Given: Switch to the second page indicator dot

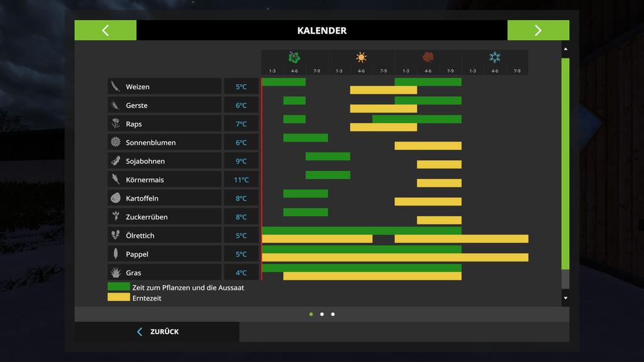Looking at the screenshot, I should (322, 314).
